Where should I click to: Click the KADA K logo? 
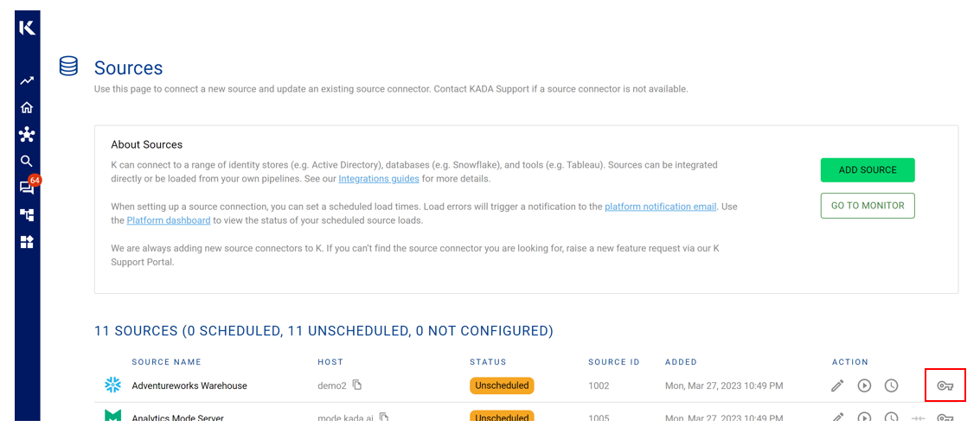click(x=27, y=28)
